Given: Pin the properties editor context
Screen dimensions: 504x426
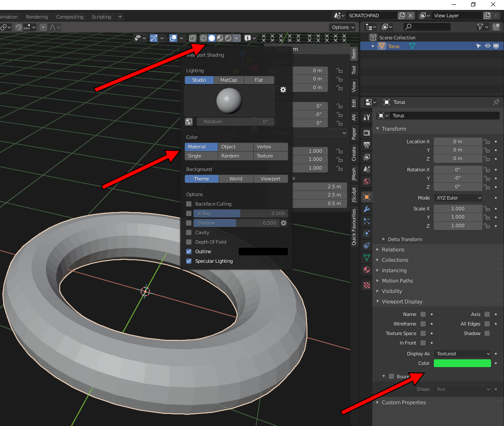Looking at the screenshot, I should pyautogui.click(x=496, y=102).
